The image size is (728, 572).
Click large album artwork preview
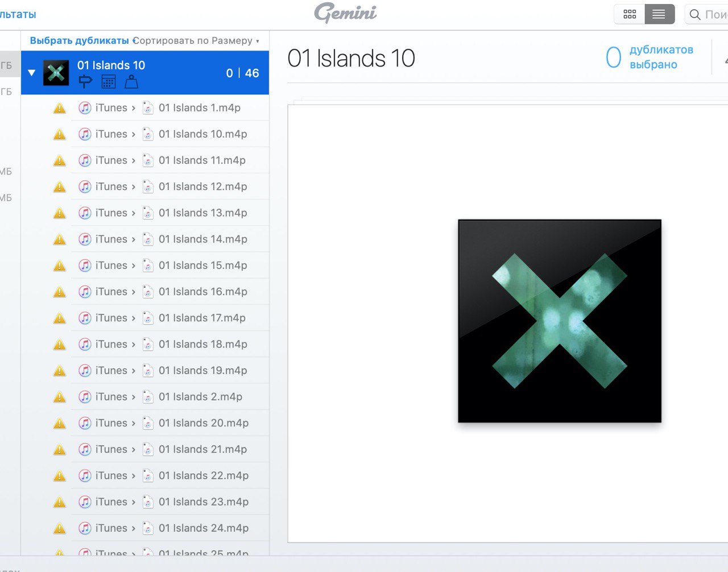[560, 321]
